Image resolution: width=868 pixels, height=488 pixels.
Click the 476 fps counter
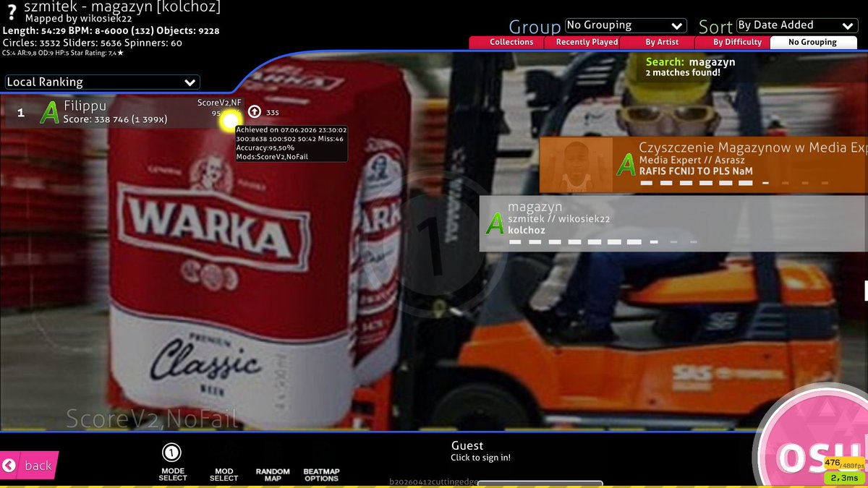click(843, 463)
